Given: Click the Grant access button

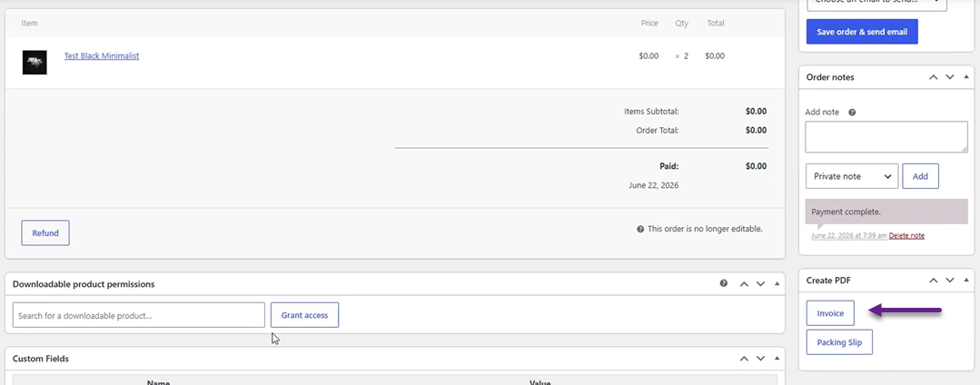Looking at the screenshot, I should pyautogui.click(x=304, y=315).
